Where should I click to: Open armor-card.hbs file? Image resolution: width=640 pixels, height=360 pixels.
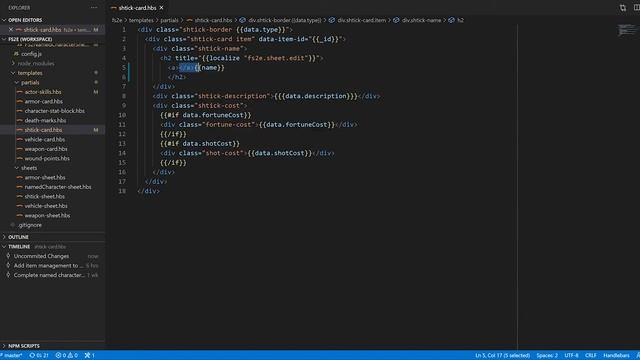tap(44, 101)
